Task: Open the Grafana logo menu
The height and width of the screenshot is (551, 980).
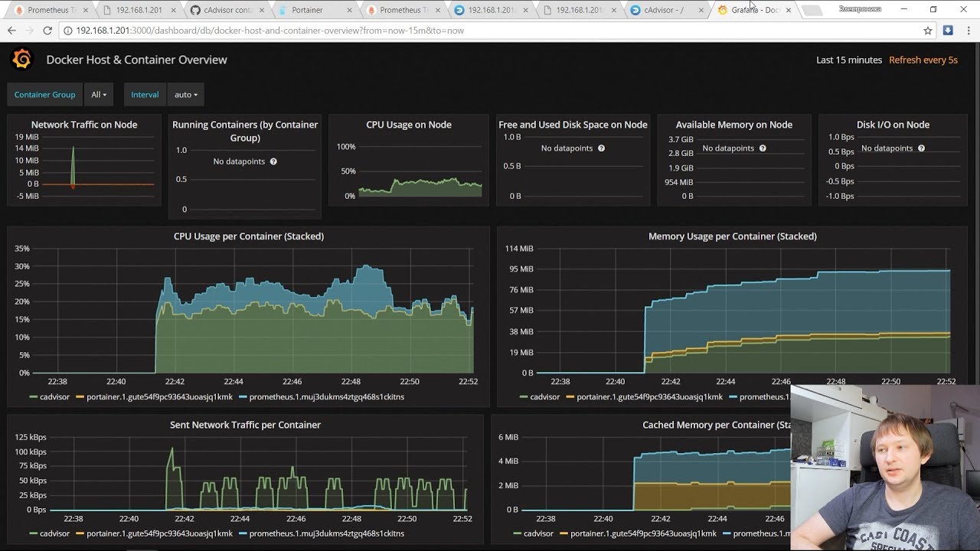Action: tap(22, 60)
